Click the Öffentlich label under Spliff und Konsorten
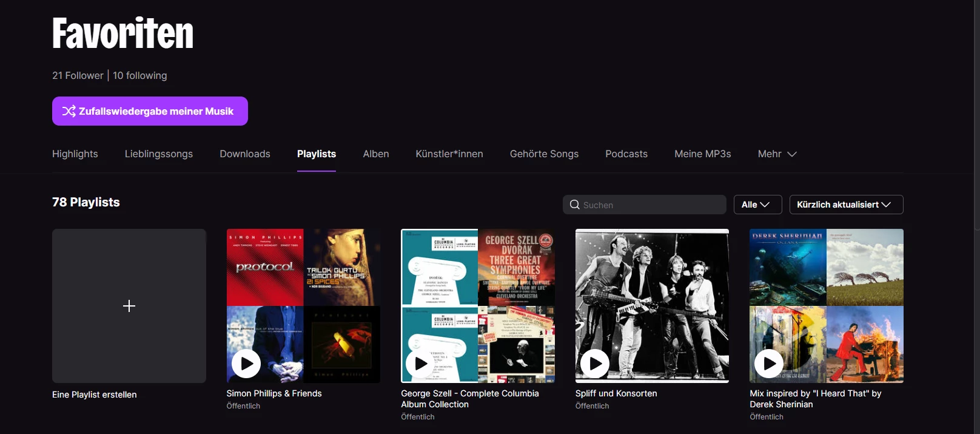Viewport: 980px width, 434px height. tap(592, 406)
